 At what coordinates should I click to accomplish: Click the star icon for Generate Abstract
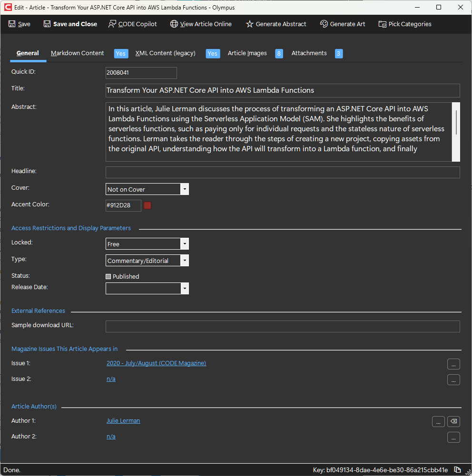[250, 24]
